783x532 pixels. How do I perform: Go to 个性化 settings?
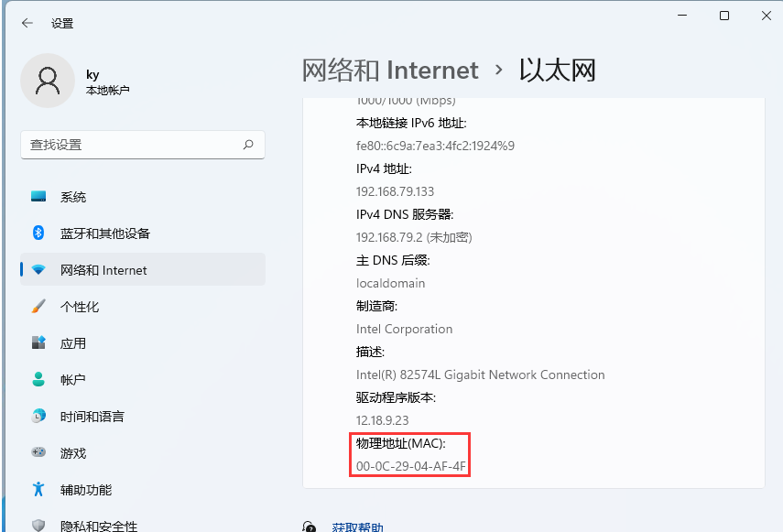(x=143, y=307)
